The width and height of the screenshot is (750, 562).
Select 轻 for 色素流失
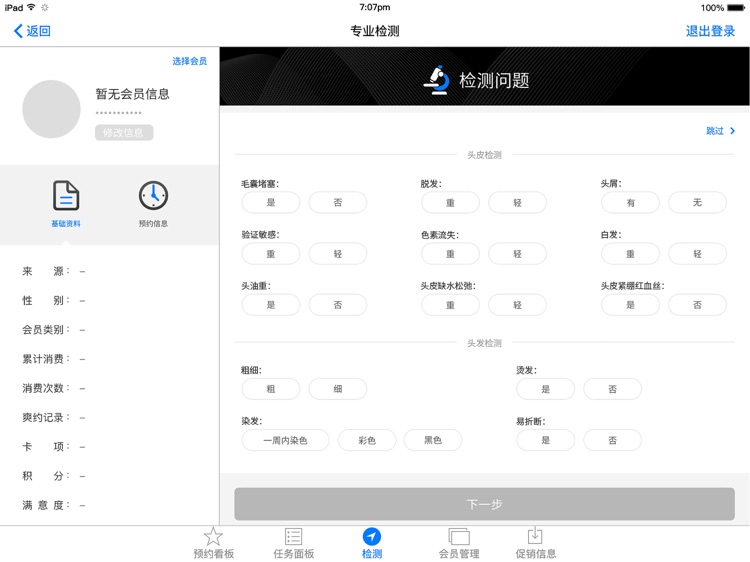pos(517,253)
